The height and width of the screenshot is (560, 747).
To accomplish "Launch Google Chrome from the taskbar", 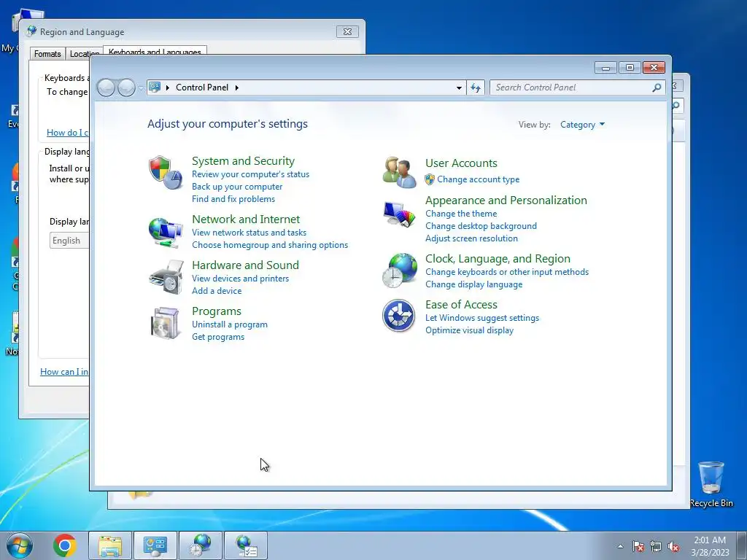I will (x=65, y=545).
